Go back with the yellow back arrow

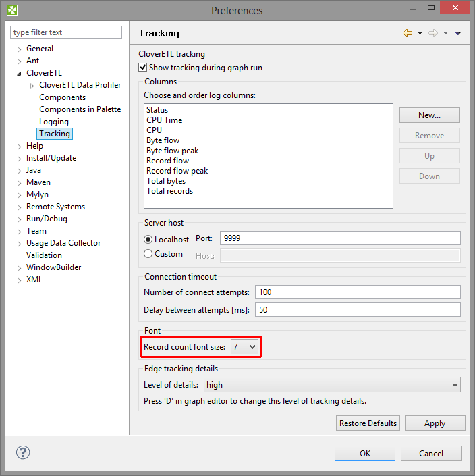408,33
